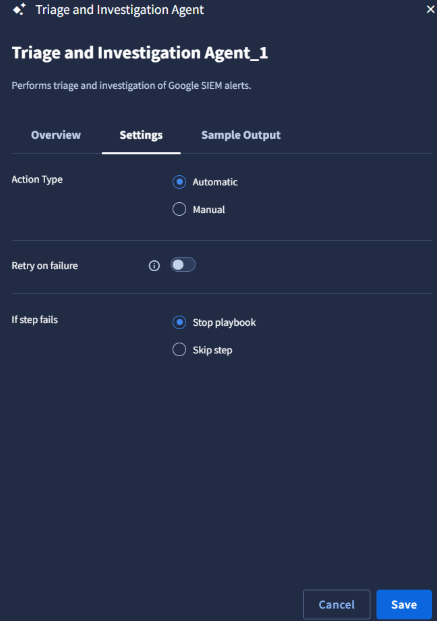
Task: Show the Retry on failure info tooltip icon
Action: click(x=154, y=266)
